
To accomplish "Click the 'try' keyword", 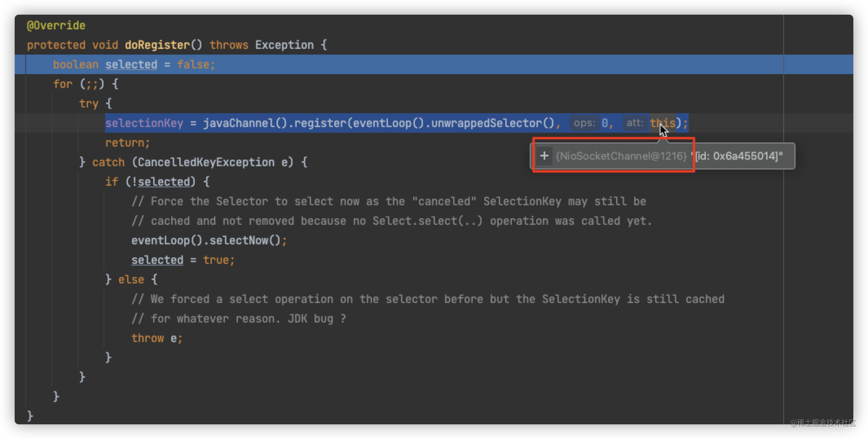I will click(x=89, y=103).
